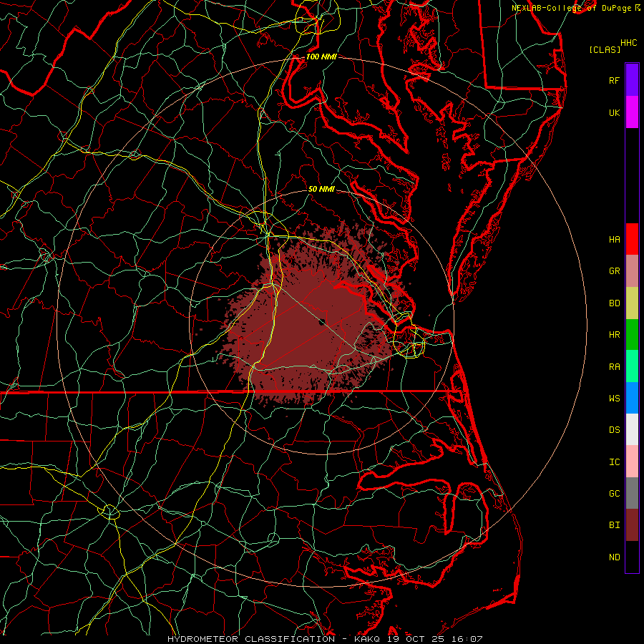The height and width of the screenshot is (644, 644).
Task: Click the UK legend label
Action: 614,112
